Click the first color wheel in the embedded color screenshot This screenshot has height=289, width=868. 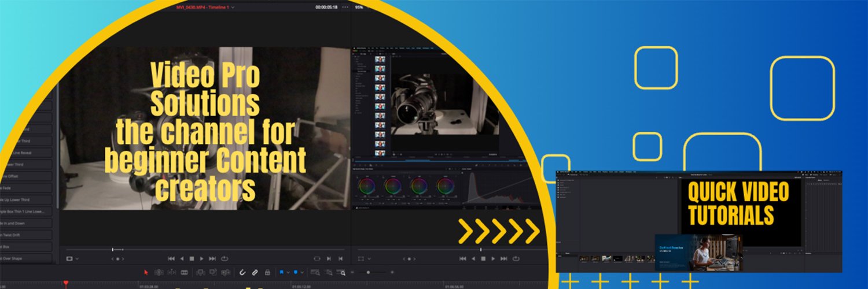coord(366,186)
